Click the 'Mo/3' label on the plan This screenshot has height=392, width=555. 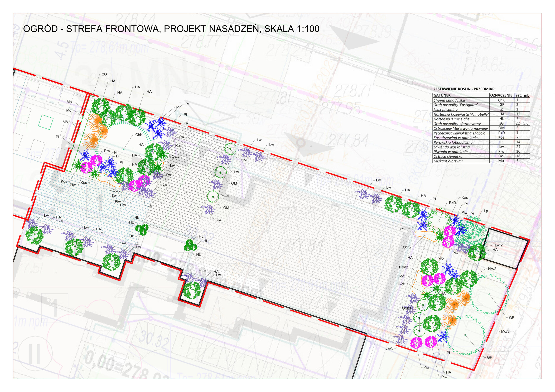tap(505, 331)
